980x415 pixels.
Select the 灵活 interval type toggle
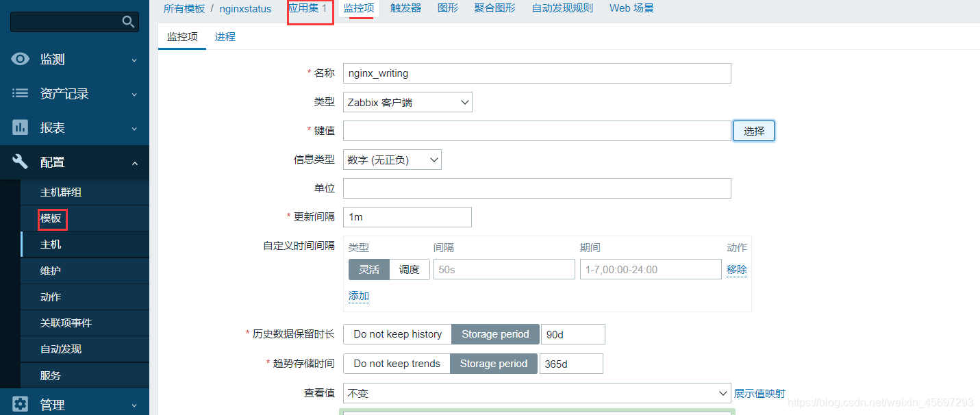point(369,269)
